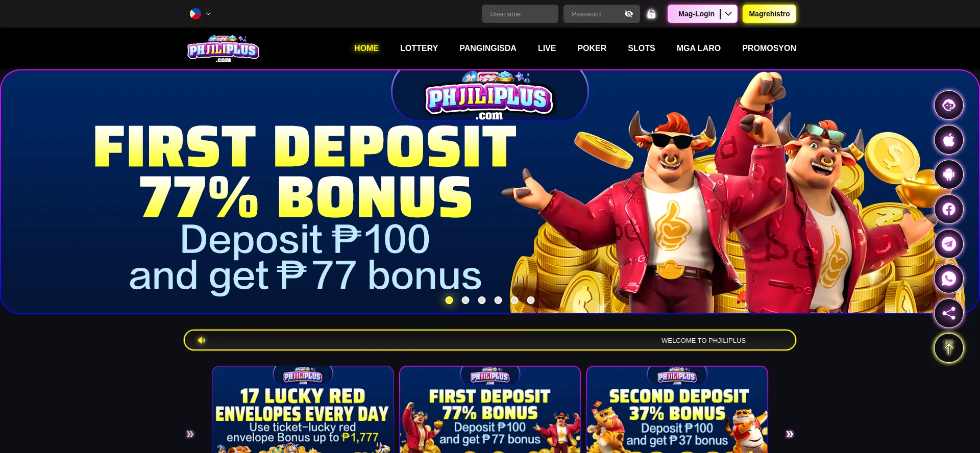Go to the PANGINGISDA menu item
The image size is (980, 453).
click(x=487, y=48)
